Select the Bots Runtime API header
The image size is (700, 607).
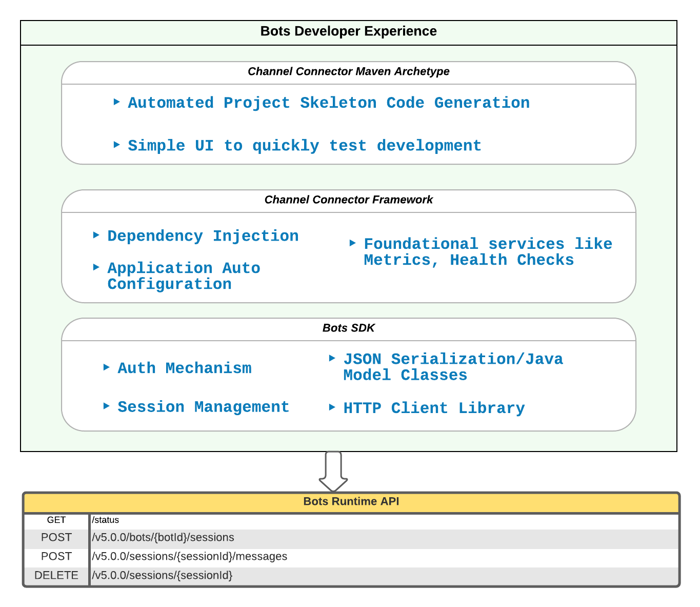click(350, 502)
